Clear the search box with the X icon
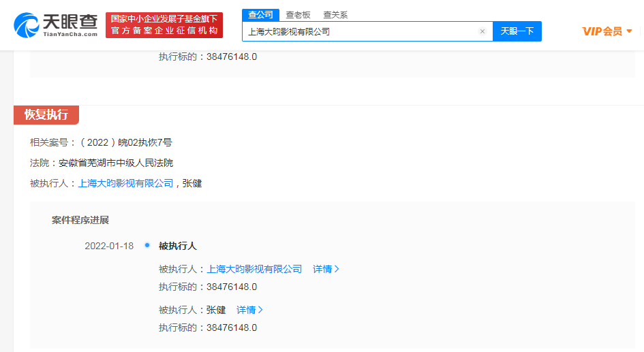This screenshot has height=352, width=644. click(x=482, y=31)
